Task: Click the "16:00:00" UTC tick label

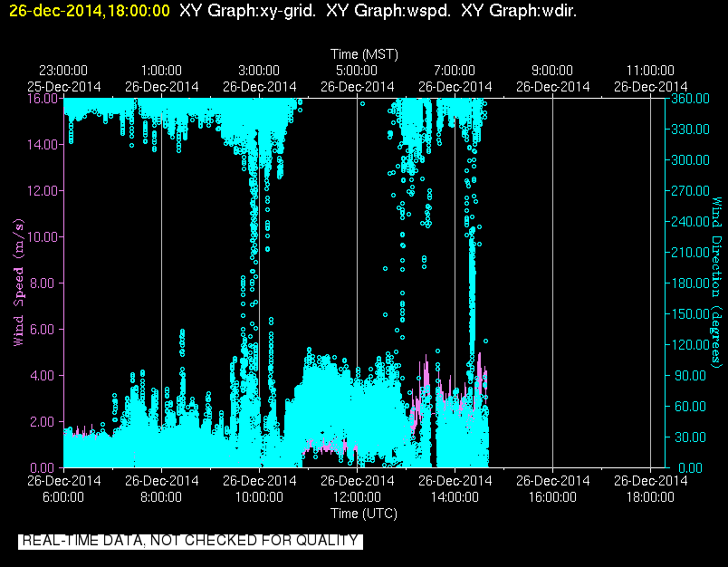Action: [x=552, y=497]
